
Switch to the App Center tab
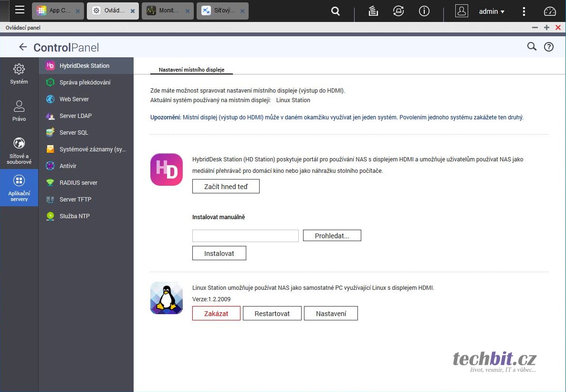(x=54, y=11)
